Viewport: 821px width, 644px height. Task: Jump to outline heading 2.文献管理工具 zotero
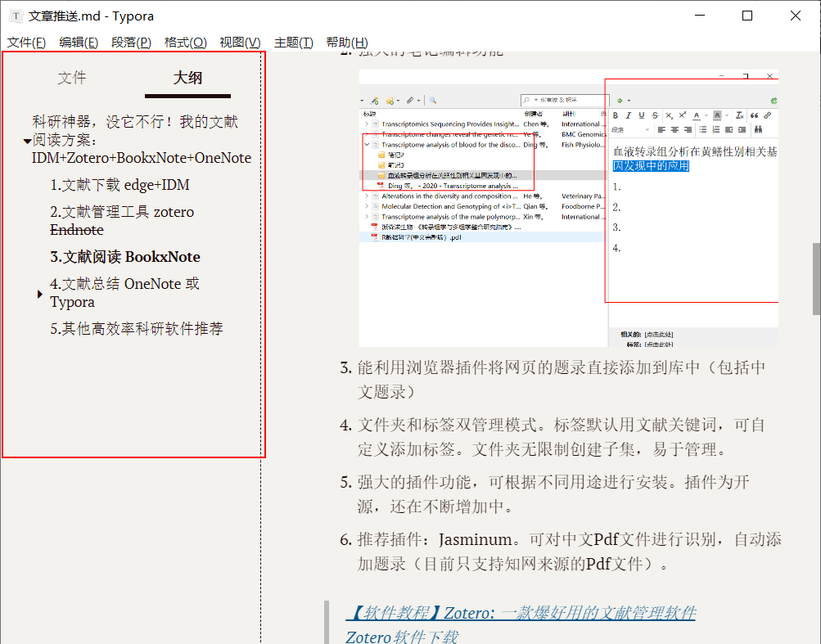coord(122,220)
